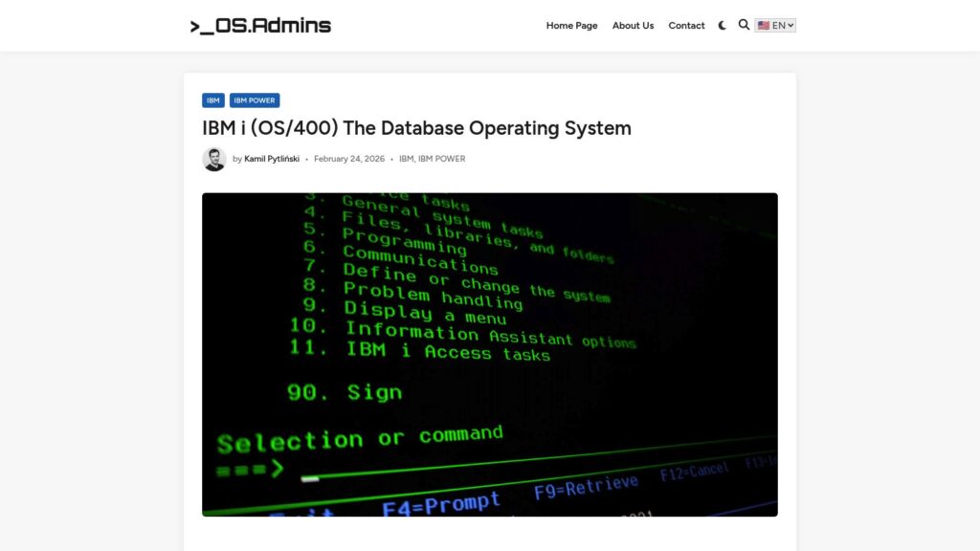Open the search magnifier icon
The image size is (980, 551).
point(744,25)
